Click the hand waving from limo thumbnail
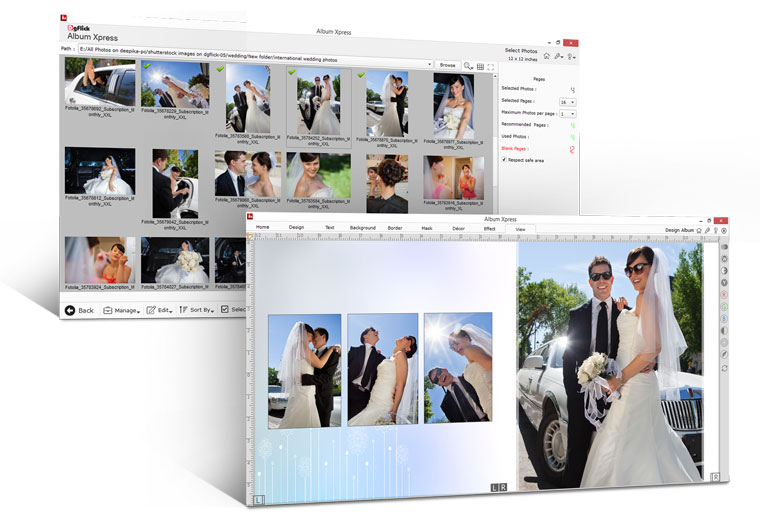Viewport: 760px width, 520px height. [x=100, y=81]
